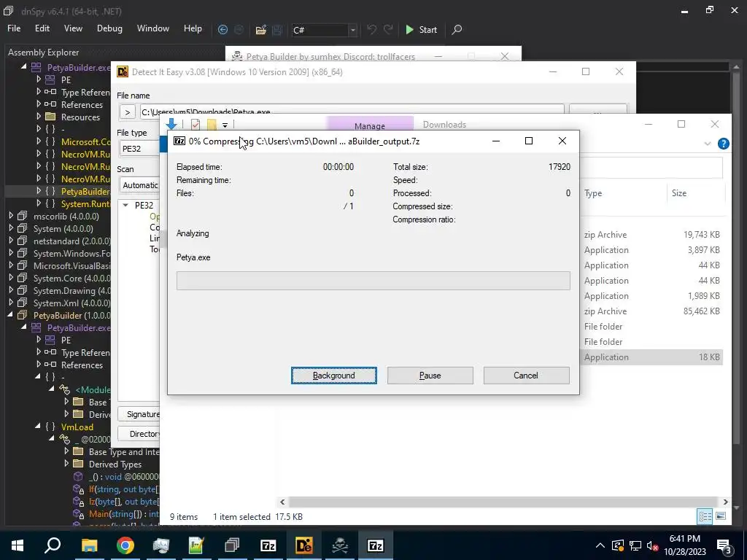Open the Help menu in dnSpy
This screenshot has width=747, height=560.
(x=193, y=28)
